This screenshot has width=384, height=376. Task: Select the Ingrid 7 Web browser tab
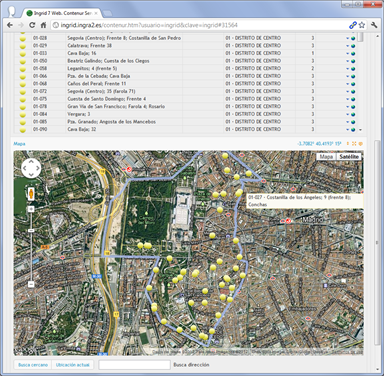pyautogui.click(x=62, y=13)
